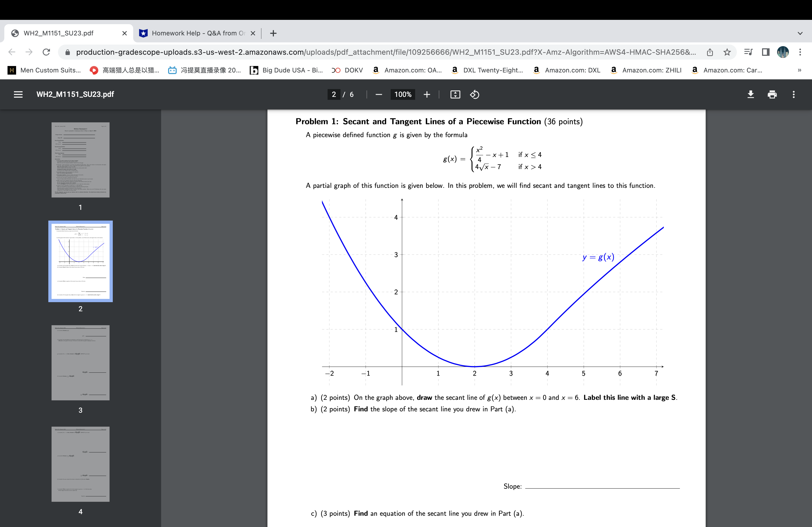Click the Chrome profile avatar
The width and height of the screenshot is (812, 527).
(x=783, y=52)
